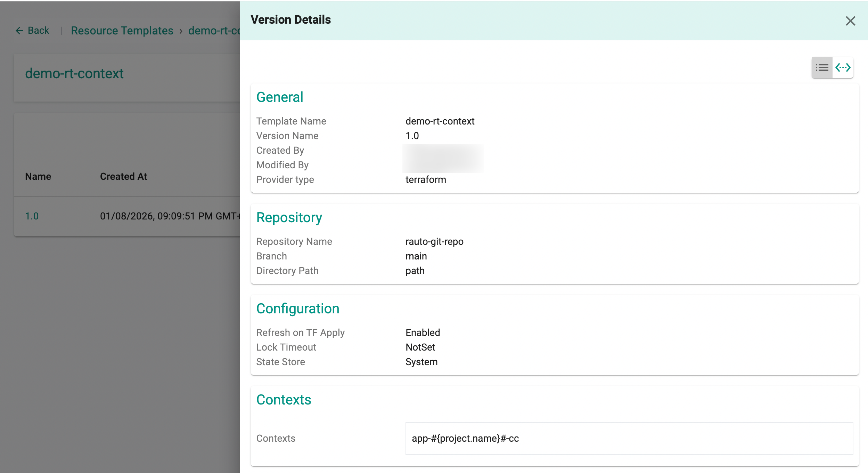Click the Back arrow icon

click(19, 31)
